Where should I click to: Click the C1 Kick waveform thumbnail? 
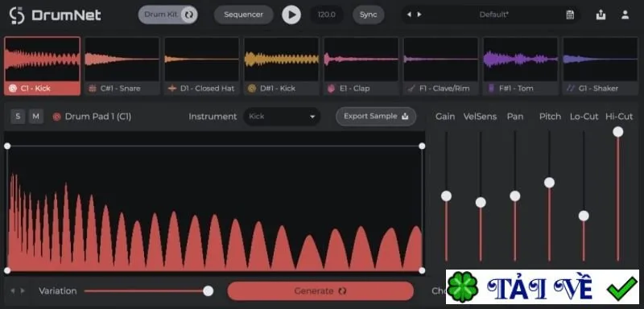pyautogui.click(x=43, y=60)
